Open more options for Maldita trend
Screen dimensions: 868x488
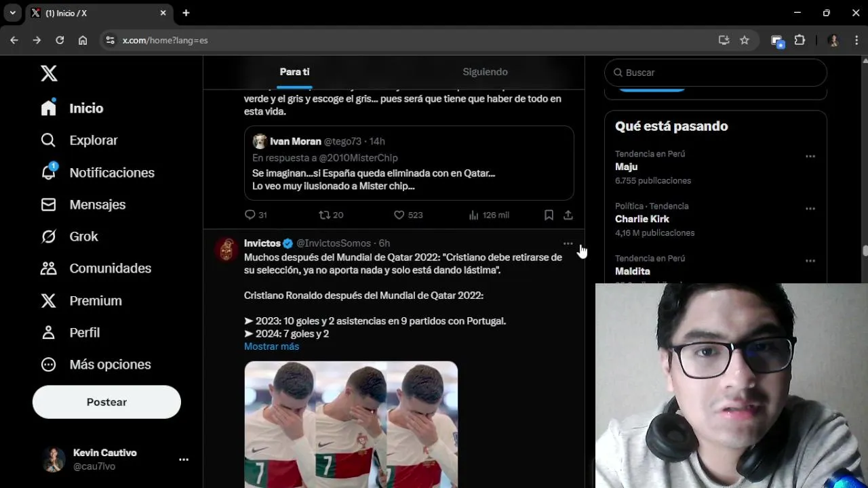(x=810, y=261)
